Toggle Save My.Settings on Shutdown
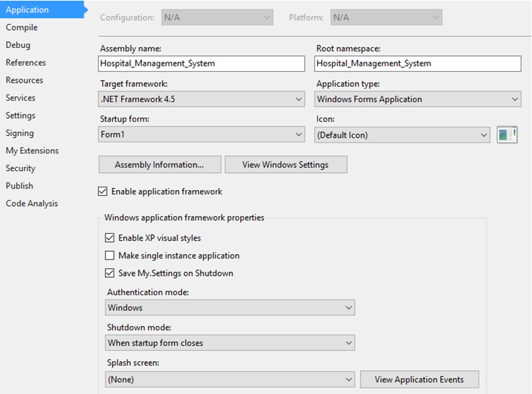This screenshot has height=394, width=532. tap(110, 273)
